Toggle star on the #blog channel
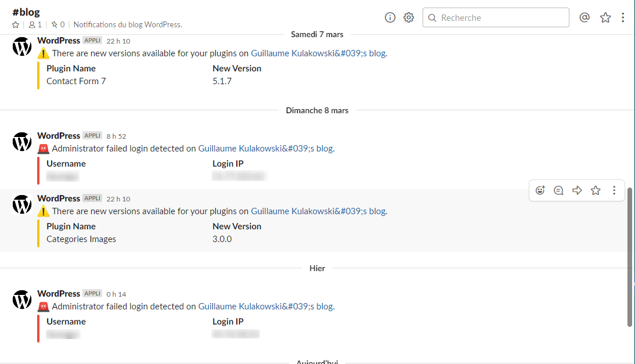Viewport: 635px width, 364px height. pos(16,25)
